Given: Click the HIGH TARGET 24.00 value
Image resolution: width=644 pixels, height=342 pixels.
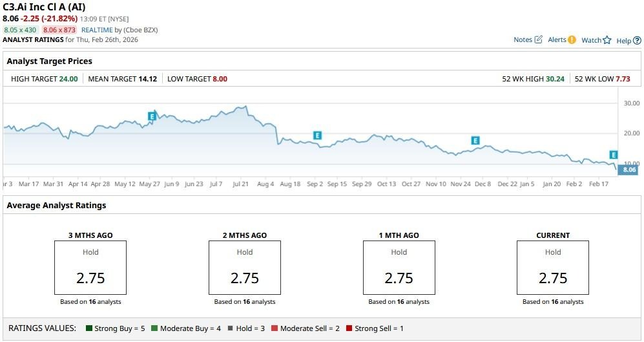Looking at the screenshot, I should (x=68, y=79).
